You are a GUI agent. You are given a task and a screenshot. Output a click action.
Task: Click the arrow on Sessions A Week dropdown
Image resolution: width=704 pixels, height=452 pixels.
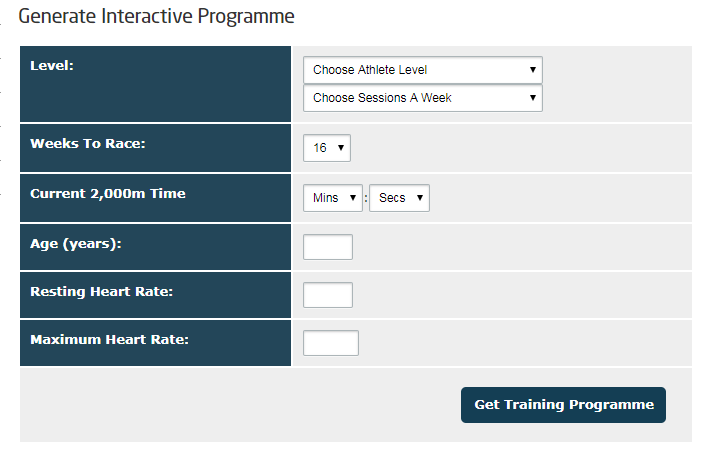click(x=533, y=98)
